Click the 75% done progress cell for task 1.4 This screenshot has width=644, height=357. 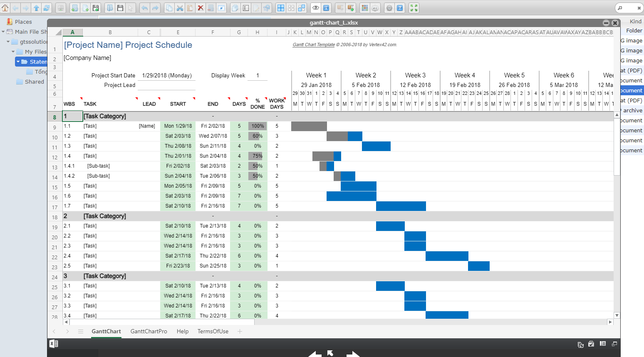click(x=258, y=156)
